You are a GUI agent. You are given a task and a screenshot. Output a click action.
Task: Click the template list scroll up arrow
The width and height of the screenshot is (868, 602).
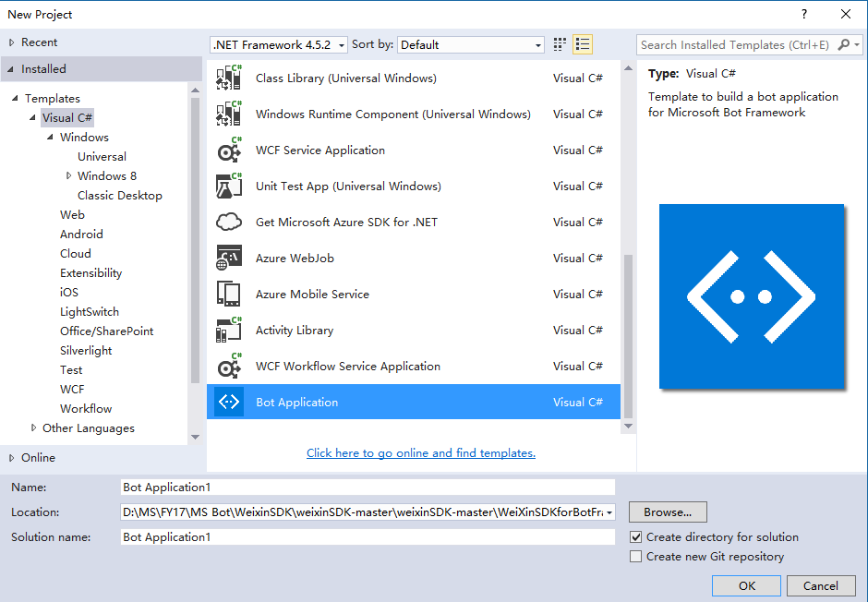628,68
